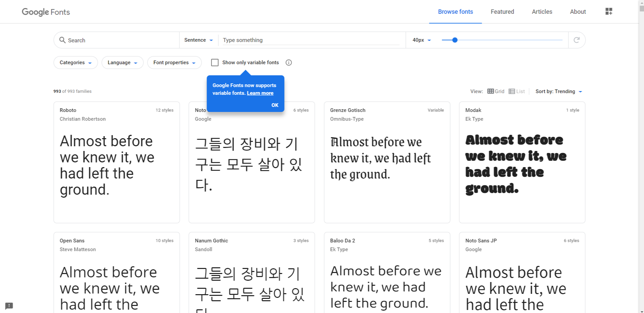Click designer name Christian Robertson
Image resolution: width=644 pixels, height=313 pixels.
pos(83,119)
